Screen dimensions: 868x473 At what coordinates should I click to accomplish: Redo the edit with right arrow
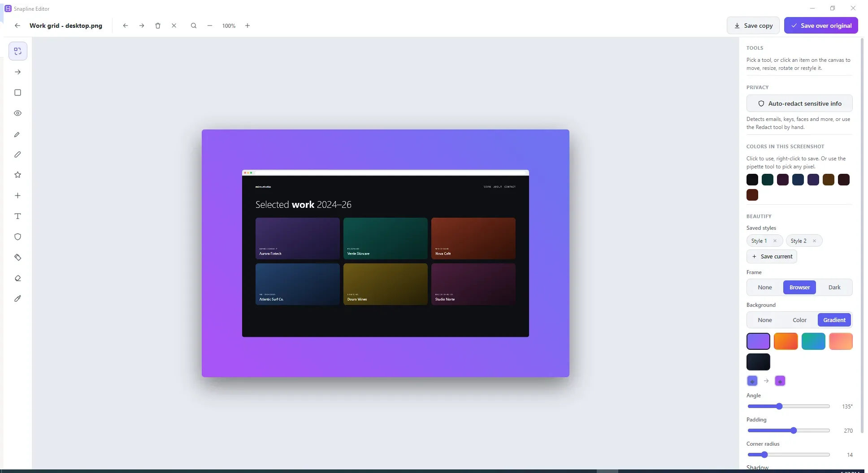click(142, 26)
